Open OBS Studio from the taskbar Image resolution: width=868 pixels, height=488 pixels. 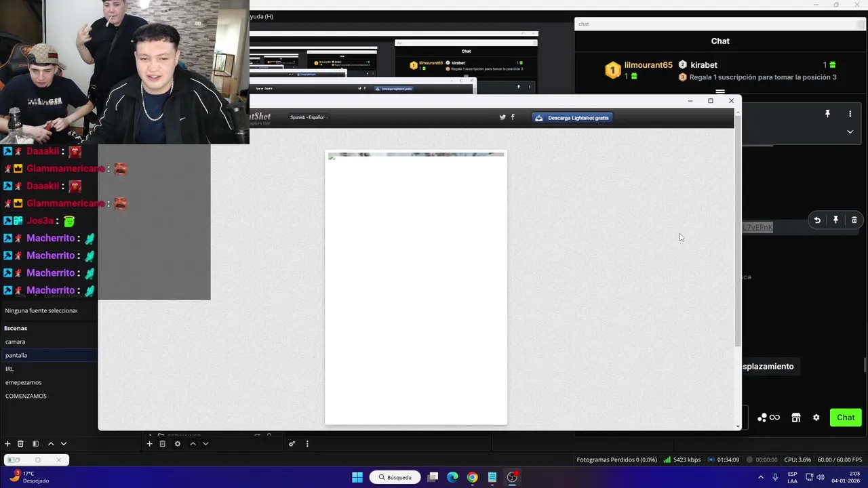[512, 477]
